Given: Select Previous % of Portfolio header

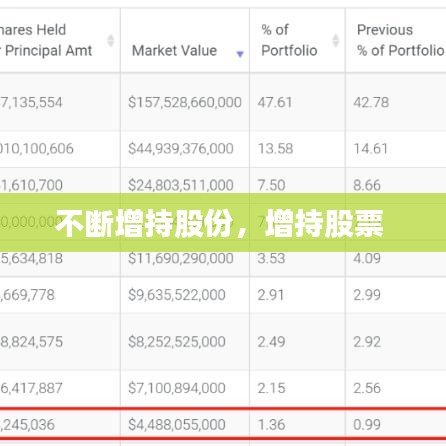Looking at the screenshot, I should click(x=396, y=40).
